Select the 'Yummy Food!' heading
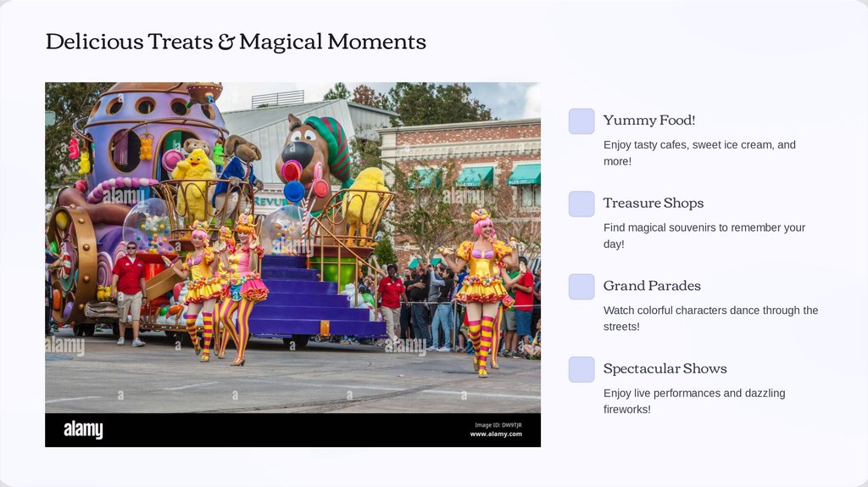868x487 pixels. 648,120
